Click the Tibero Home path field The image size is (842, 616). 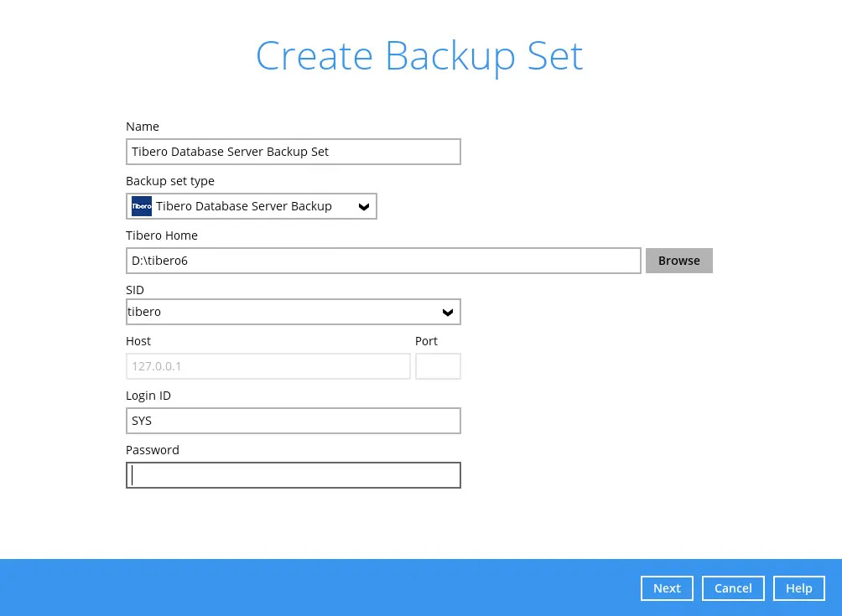pos(383,261)
